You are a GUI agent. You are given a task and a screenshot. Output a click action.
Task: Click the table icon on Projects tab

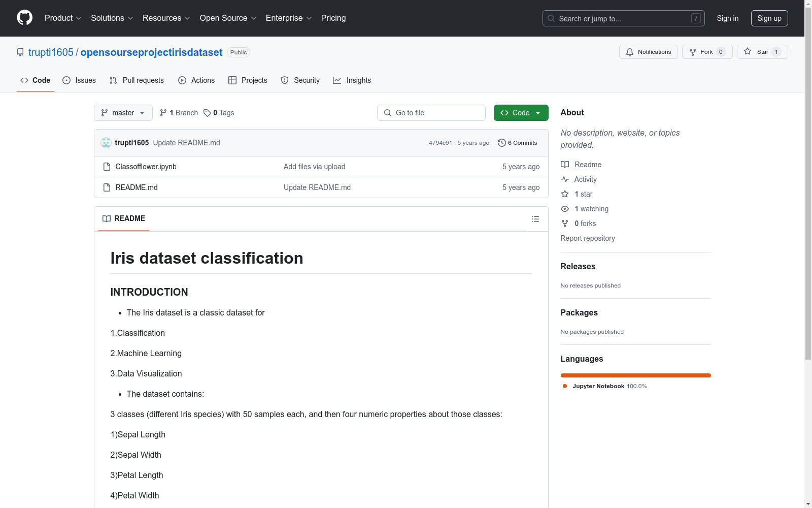point(232,80)
